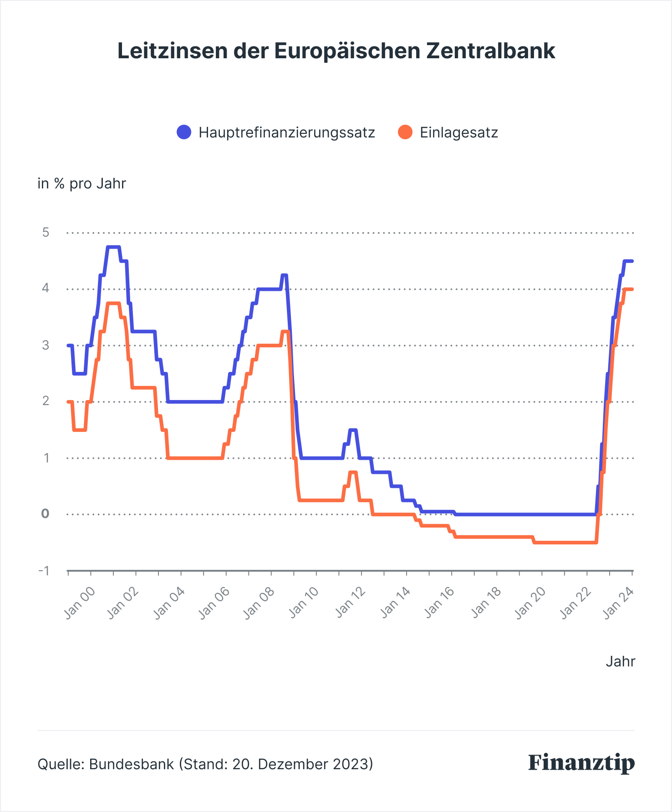This screenshot has height=812, width=672.
Task: Click the blue Hauptrefinanzierungssatz legend dot
Action: point(184,132)
